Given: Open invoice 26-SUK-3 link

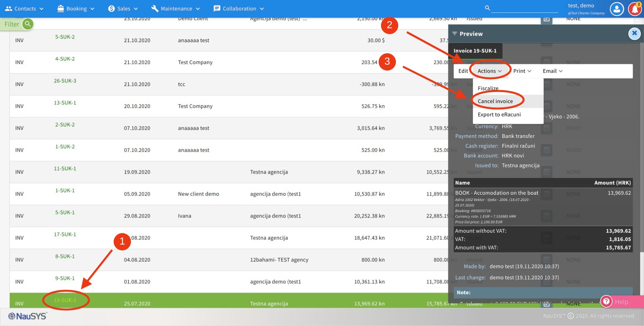Looking at the screenshot, I should (x=65, y=81).
